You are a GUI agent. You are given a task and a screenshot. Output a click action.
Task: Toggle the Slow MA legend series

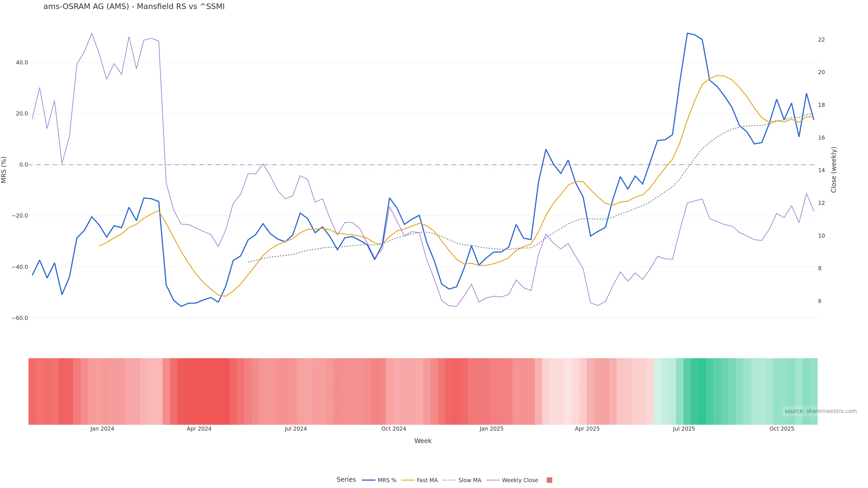(462, 480)
